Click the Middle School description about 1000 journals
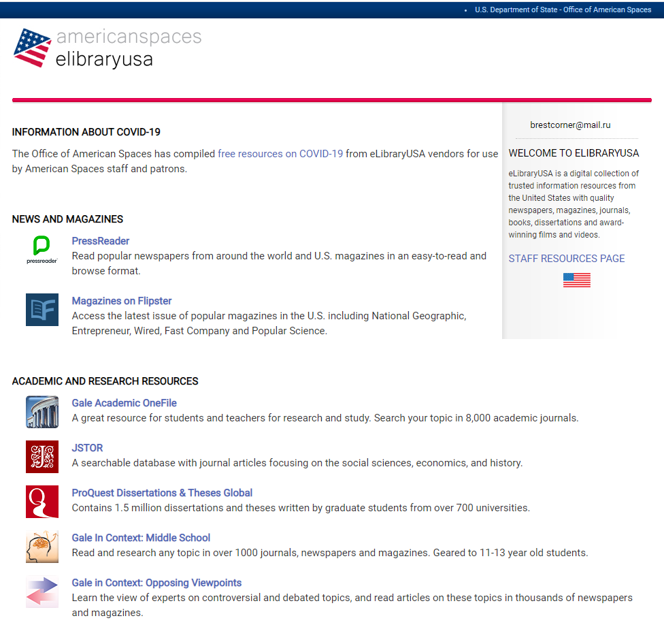This screenshot has height=644, width=664. (330, 553)
